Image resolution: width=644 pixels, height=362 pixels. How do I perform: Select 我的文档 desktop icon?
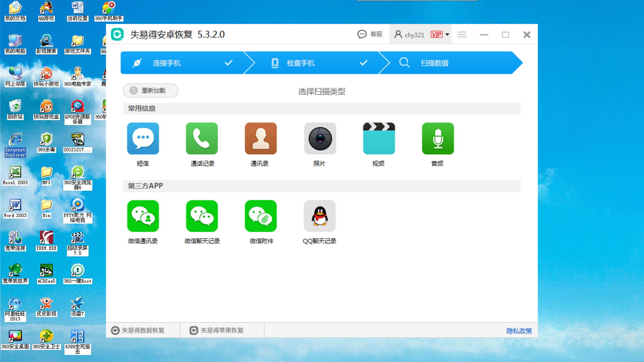[15, 11]
